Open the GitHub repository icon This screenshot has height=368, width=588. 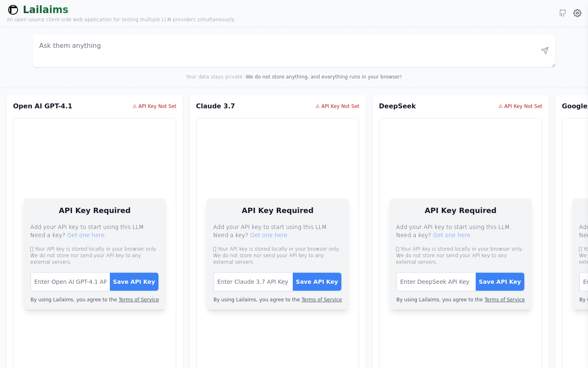click(x=562, y=13)
